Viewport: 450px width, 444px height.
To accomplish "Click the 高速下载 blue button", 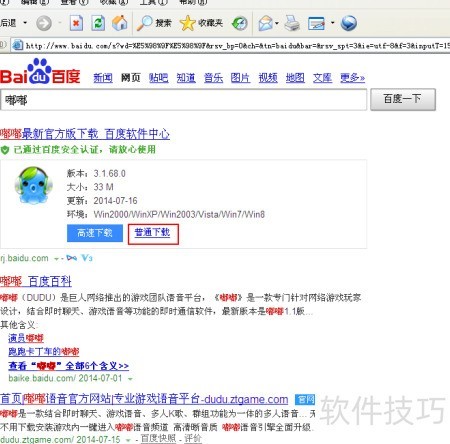I will (x=95, y=233).
